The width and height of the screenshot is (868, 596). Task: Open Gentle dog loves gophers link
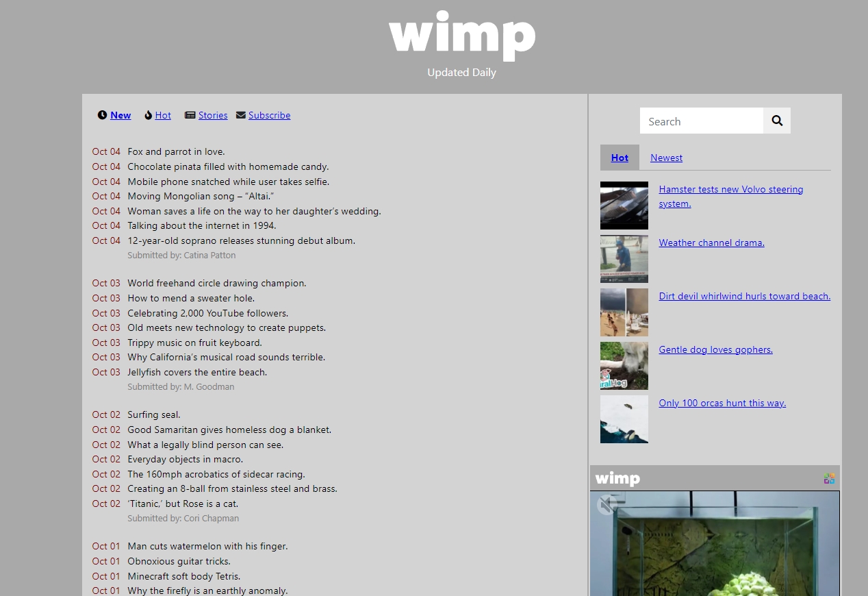tap(715, 349)
